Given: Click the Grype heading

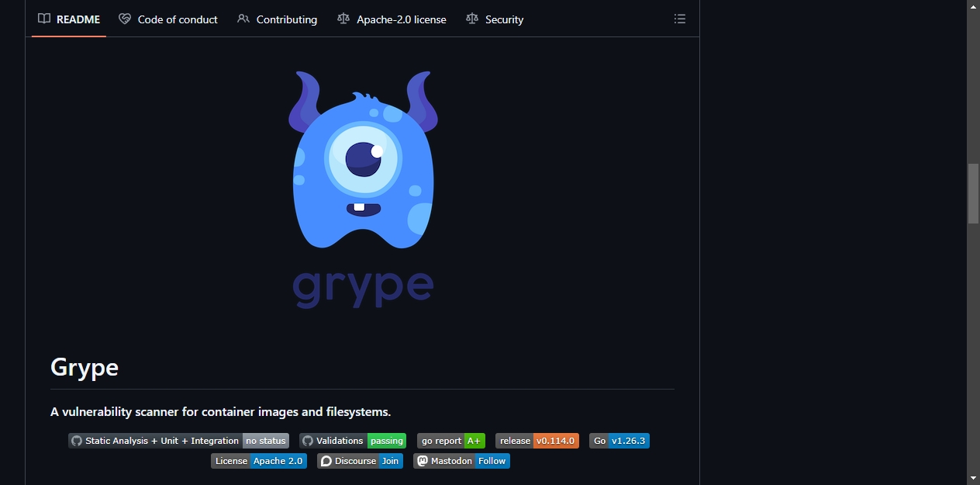Looking at the screenshot, I should 85,366.
